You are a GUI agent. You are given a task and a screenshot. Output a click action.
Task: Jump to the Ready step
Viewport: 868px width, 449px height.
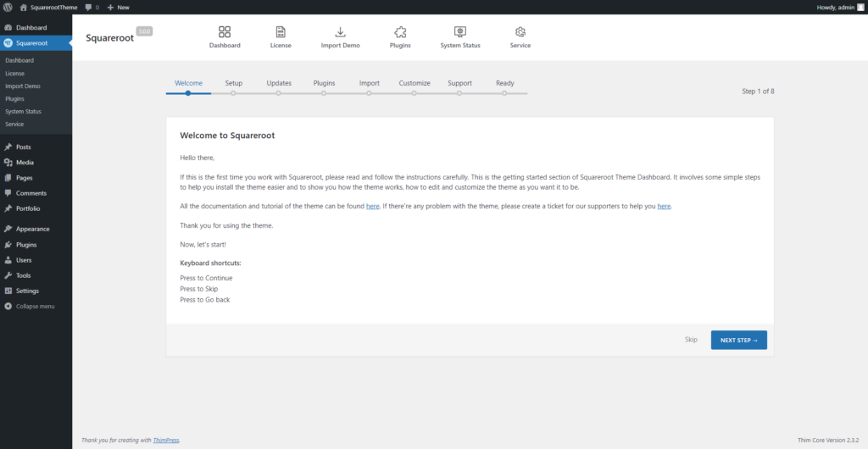pyautogui.click(x=505, y=84)
